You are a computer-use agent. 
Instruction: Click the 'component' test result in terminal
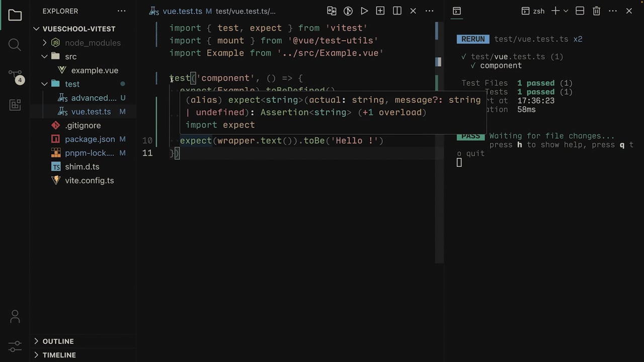click(x=501, y=65)
